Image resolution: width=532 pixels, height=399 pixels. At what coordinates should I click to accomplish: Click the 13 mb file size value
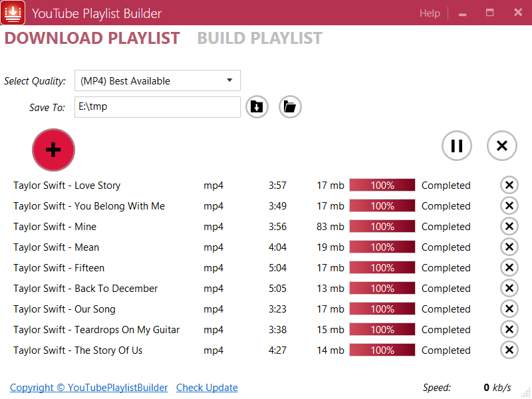(330, 289)
